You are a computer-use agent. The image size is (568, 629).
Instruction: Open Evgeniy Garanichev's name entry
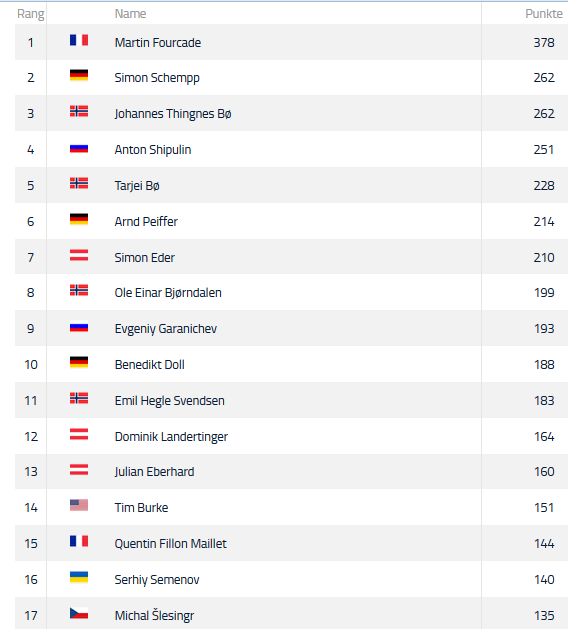point(166,329)
